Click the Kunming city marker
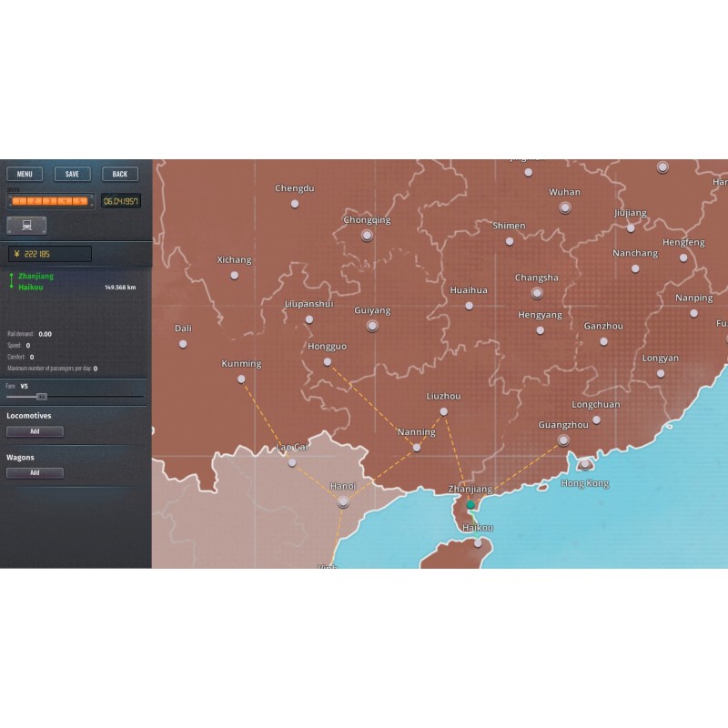The height and width of the screenshot is (728, 728). (241, 379)
